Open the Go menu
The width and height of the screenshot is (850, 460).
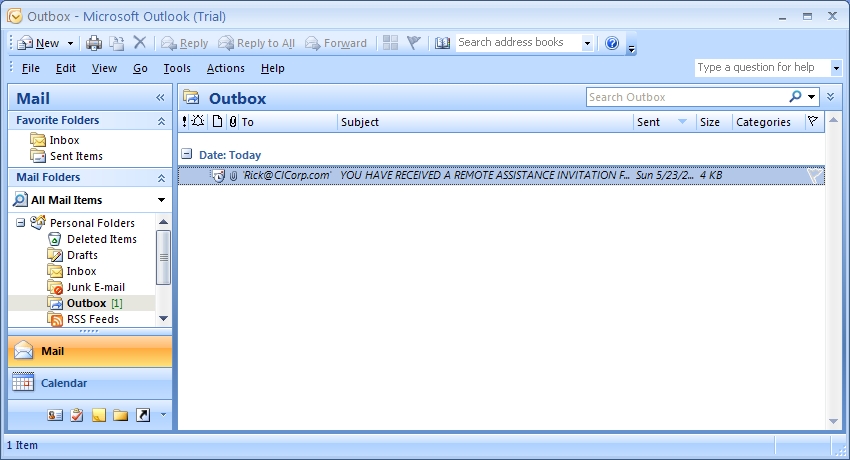140,68
